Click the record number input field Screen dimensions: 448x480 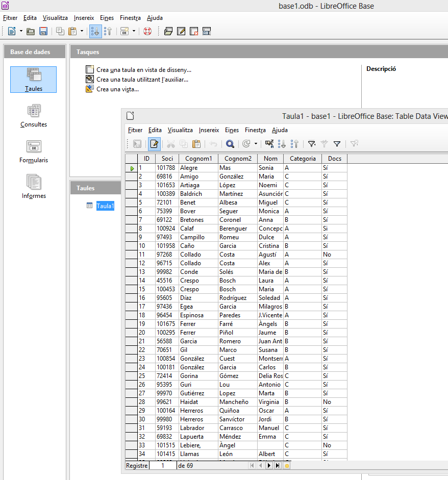coord(163,465)
